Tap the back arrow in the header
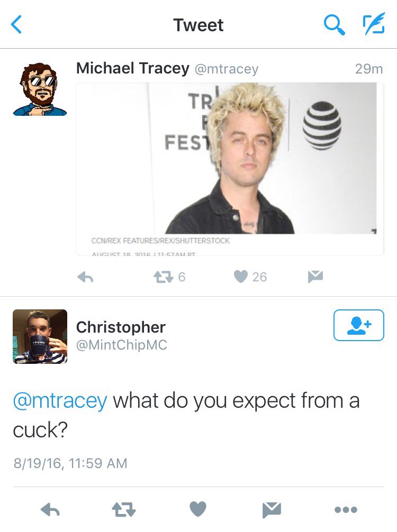The width and height of the screenshot is (397, 532). [x=16, y=24]
